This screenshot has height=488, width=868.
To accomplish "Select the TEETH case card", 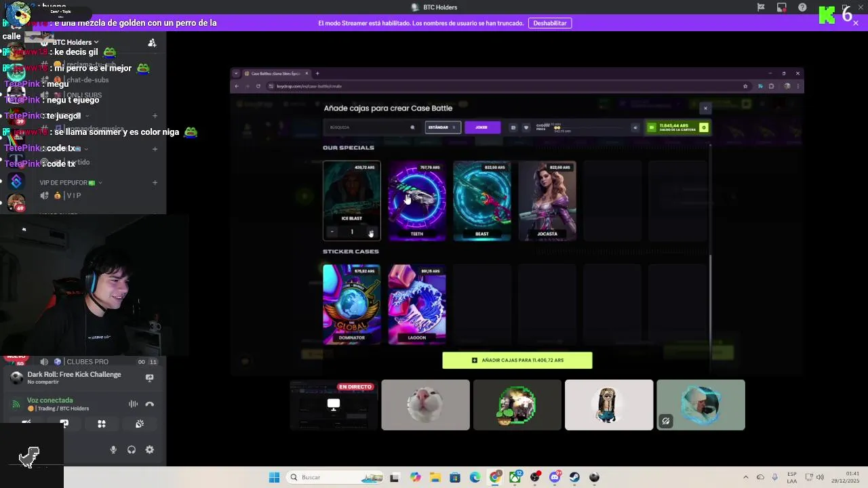I will (417, 201).
